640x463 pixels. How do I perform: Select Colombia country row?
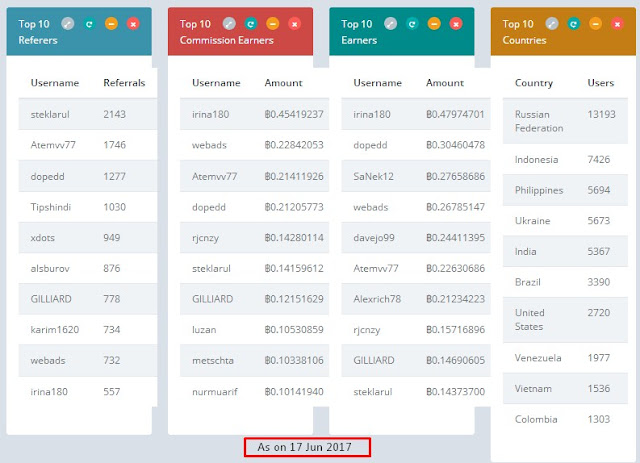[x=565, y=419]
